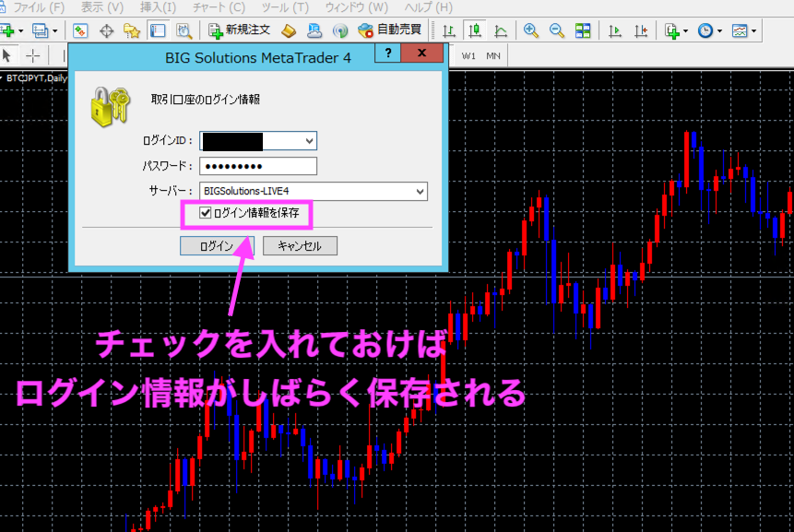Select the bar chart icon

click(448, 30)
